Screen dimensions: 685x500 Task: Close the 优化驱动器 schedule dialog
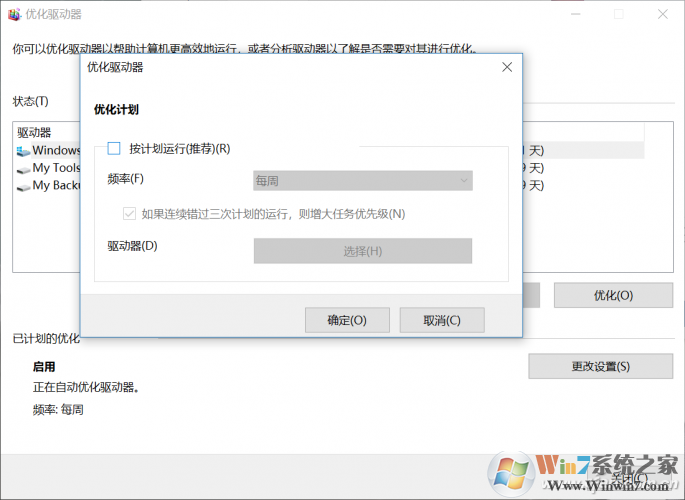coord(507,67)
